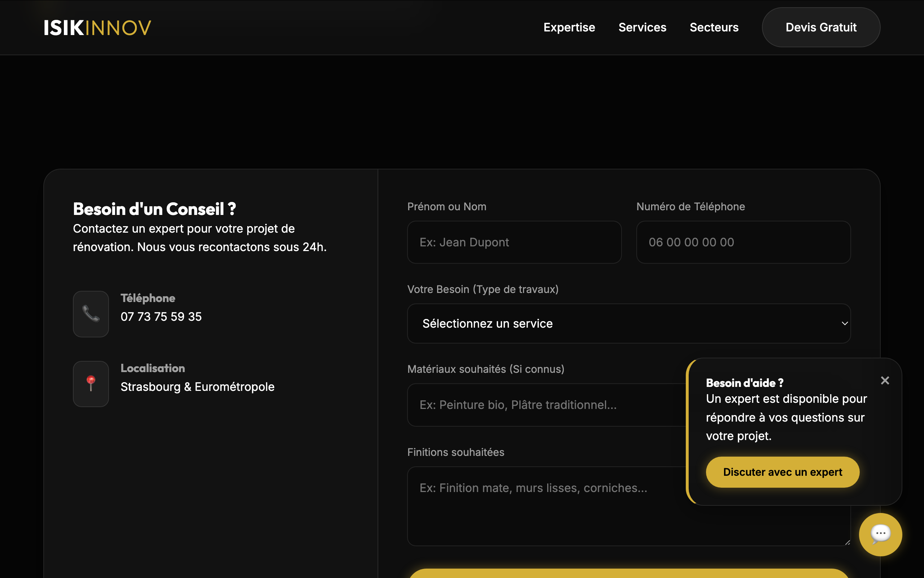Focus the Prénom ou Nom field
The width and height of the screenshot is (924, 578).
(514, 242)
